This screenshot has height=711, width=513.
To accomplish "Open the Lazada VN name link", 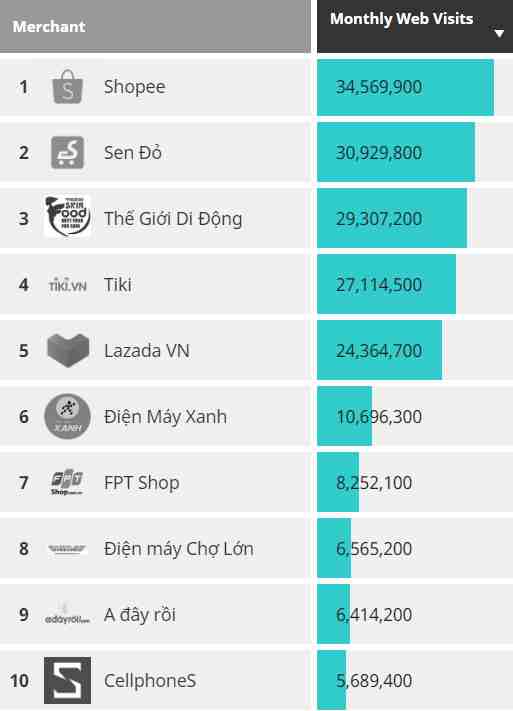I will [x=147, y=351].
